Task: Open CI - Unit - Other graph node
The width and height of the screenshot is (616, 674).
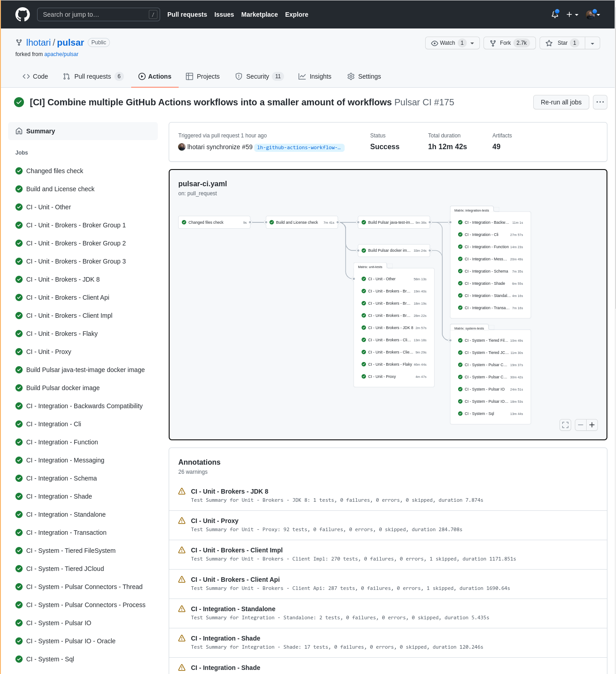Action: point(394,279)
